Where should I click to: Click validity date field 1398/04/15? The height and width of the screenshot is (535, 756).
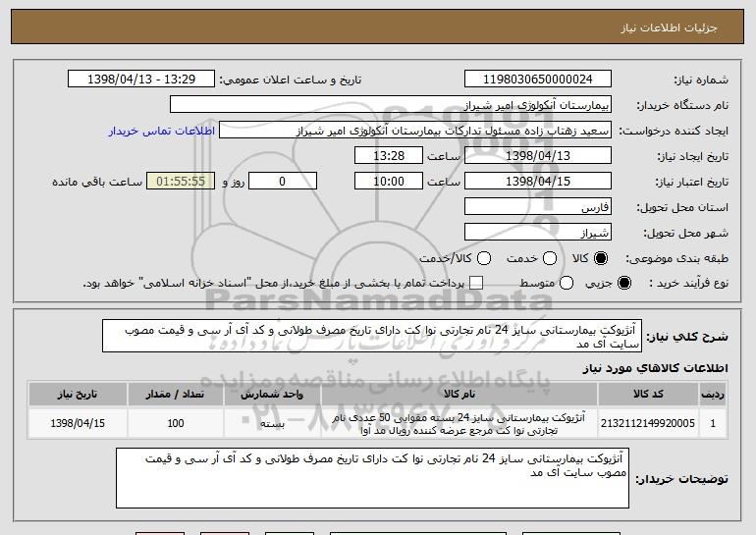coord(538,182)
